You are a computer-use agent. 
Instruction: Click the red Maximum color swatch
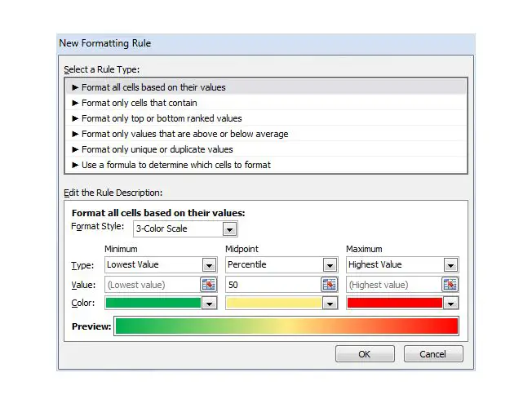coord(395,303)
